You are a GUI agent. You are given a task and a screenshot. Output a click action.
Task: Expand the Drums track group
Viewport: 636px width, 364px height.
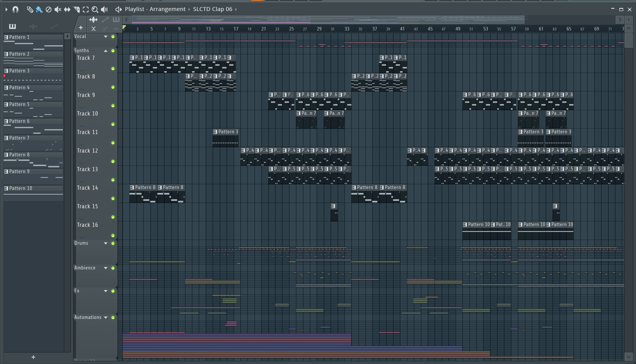(x=106, y=243)
